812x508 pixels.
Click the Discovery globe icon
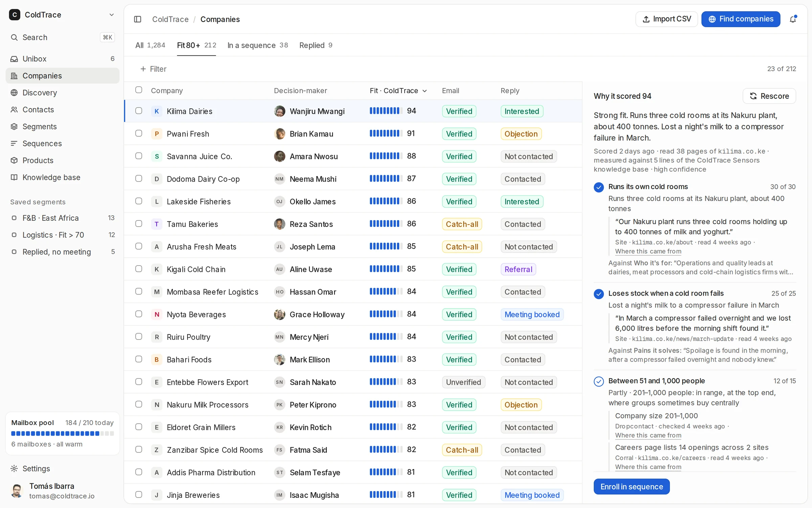[x=14, y=93]
